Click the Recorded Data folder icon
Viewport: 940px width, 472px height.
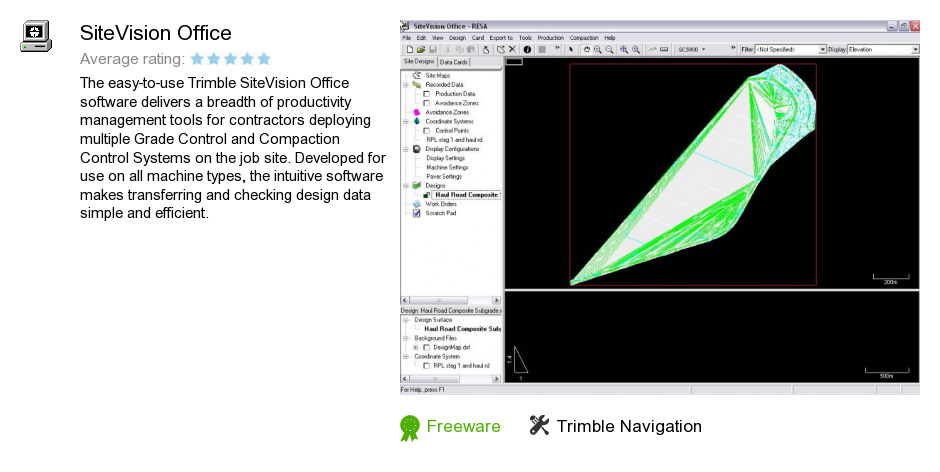(x=417, y=85)
